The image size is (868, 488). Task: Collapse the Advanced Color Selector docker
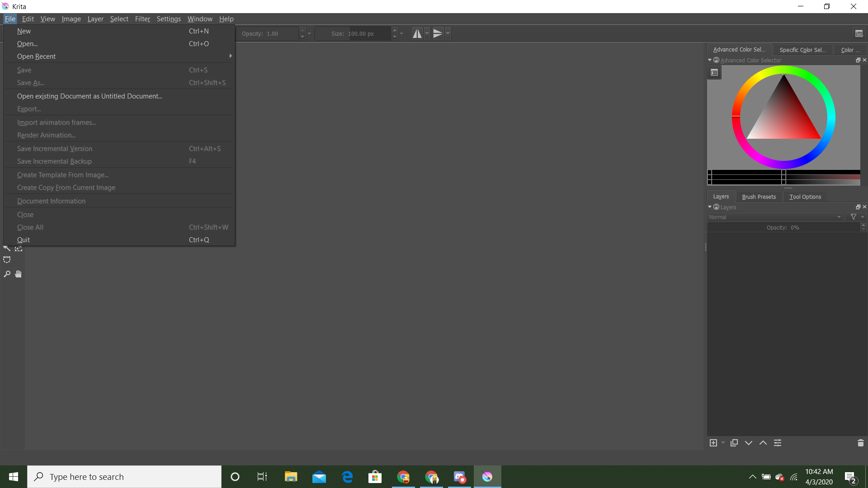(x=710, y=60)
